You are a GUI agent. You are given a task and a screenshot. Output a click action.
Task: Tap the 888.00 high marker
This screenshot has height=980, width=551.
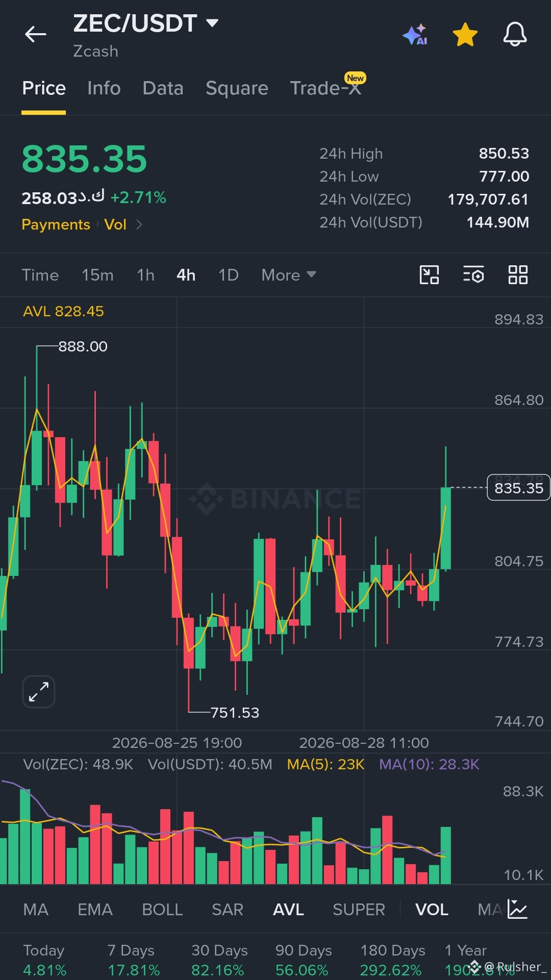[x=83, y=346]
